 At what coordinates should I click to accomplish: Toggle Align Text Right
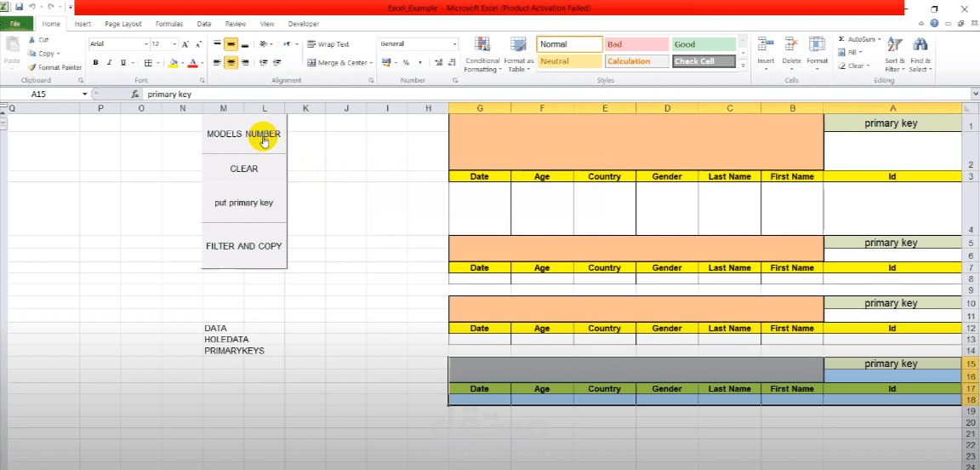point(244,63)
